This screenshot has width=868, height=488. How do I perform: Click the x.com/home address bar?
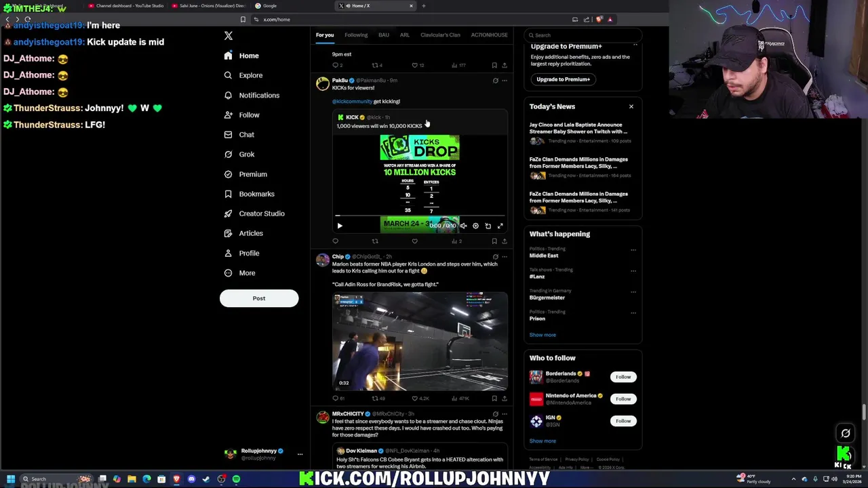coord(414,20)
